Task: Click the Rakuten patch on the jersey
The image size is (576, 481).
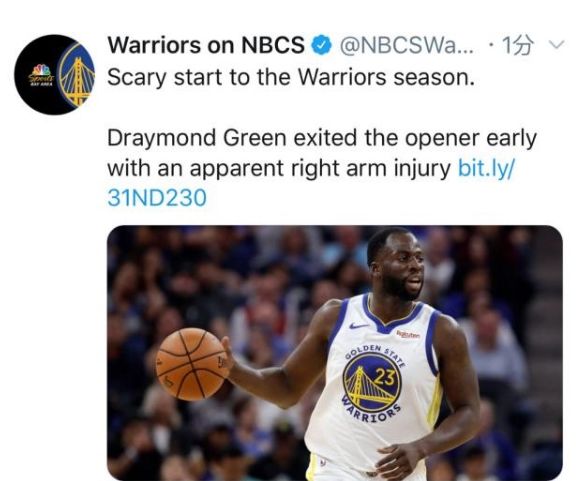Action: [408, 334]
